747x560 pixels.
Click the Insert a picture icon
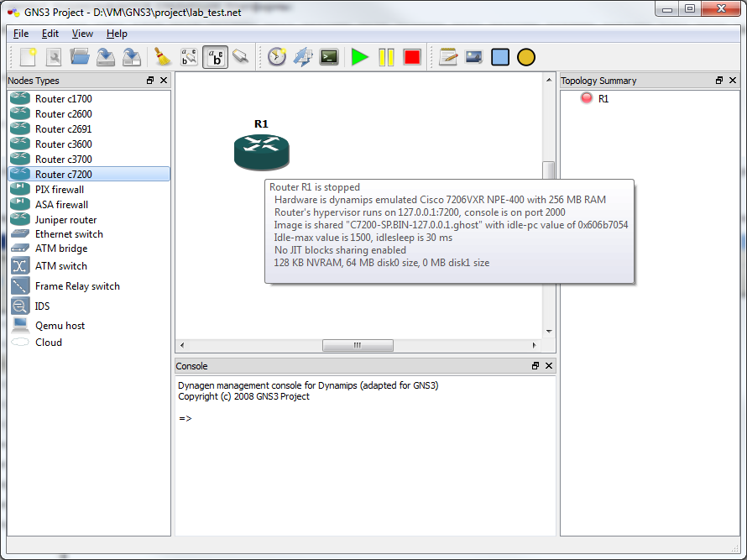pos(474,57)
